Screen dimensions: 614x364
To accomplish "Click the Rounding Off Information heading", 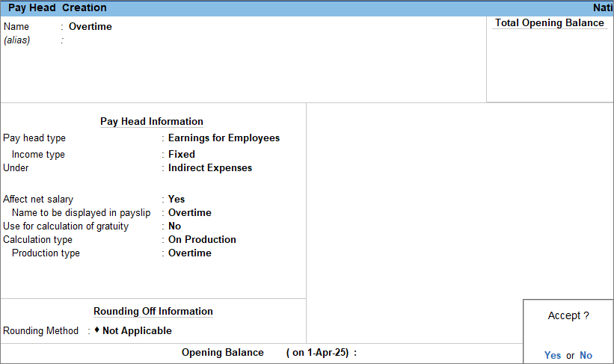I will tap(153, 311).
